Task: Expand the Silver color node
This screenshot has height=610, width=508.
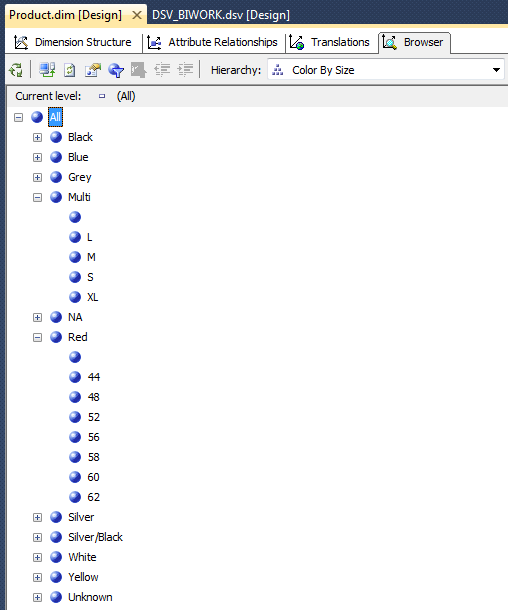Action: point(37,517)
